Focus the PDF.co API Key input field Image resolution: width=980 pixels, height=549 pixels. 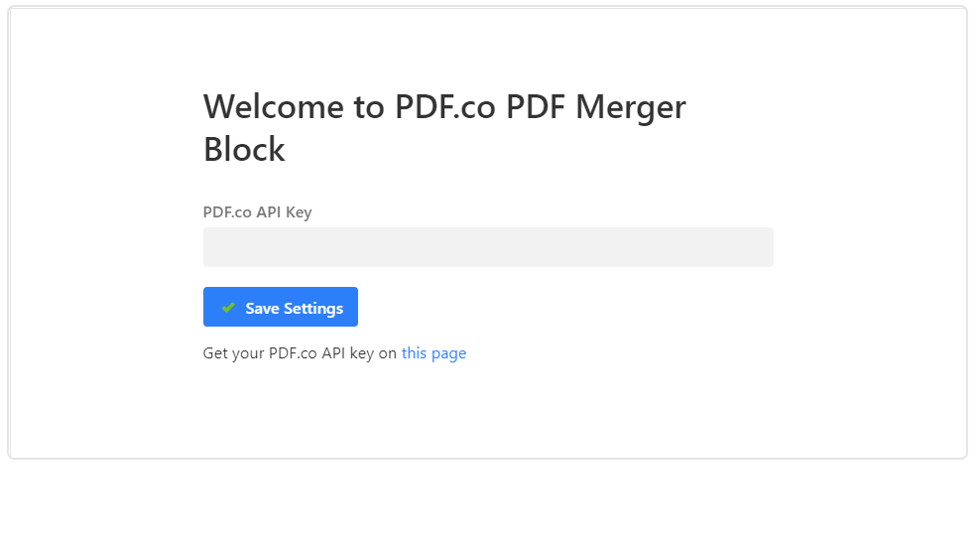488,247
